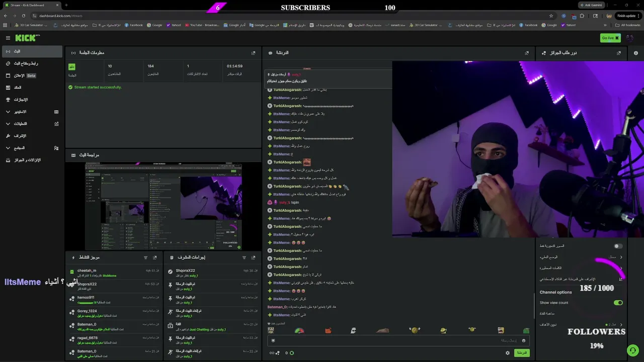
Task: Click the 184 followers stat
Action: (163, 69)
